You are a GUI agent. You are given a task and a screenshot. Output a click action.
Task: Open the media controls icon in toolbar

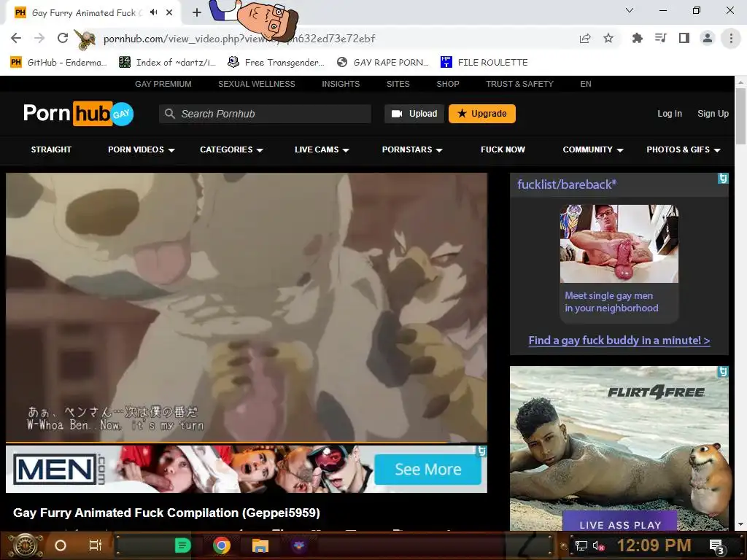(661, 38)
